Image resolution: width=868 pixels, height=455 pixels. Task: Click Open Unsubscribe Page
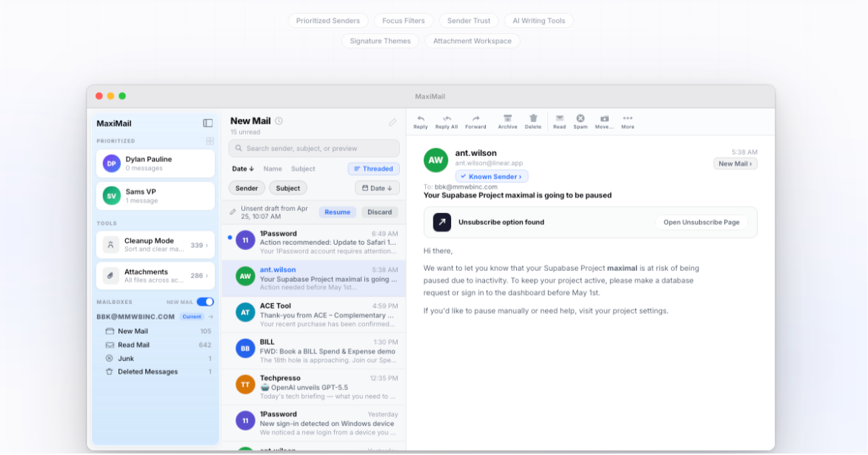(701, 222)
